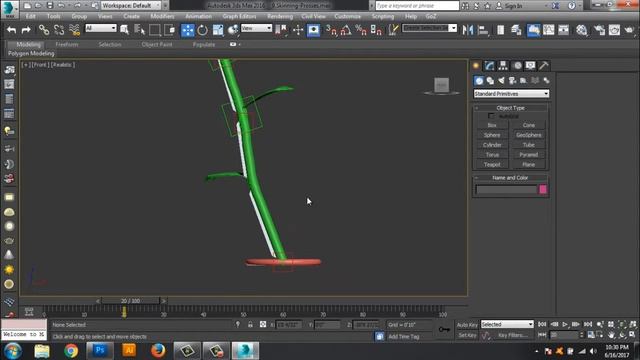The height and width of the screenshot is (360, 640).
Task: Toggle Window/Crossing selection mode
Action: 169,30
